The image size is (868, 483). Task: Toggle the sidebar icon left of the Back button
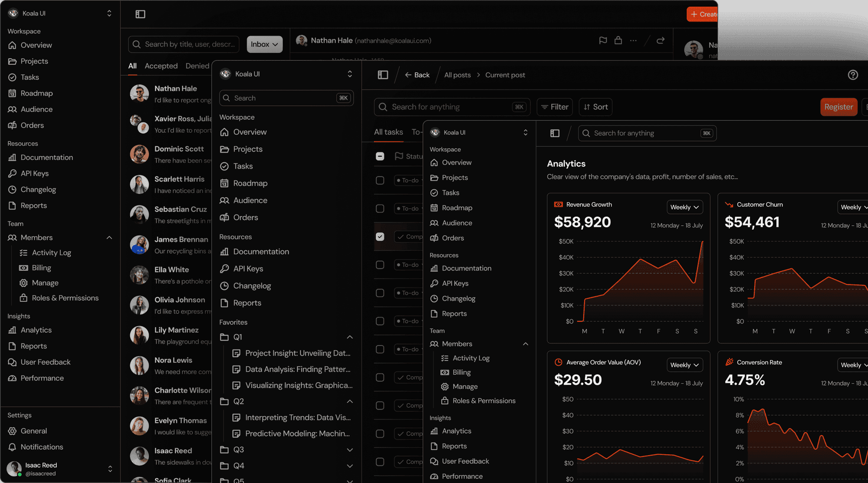(x=383, y=75)
